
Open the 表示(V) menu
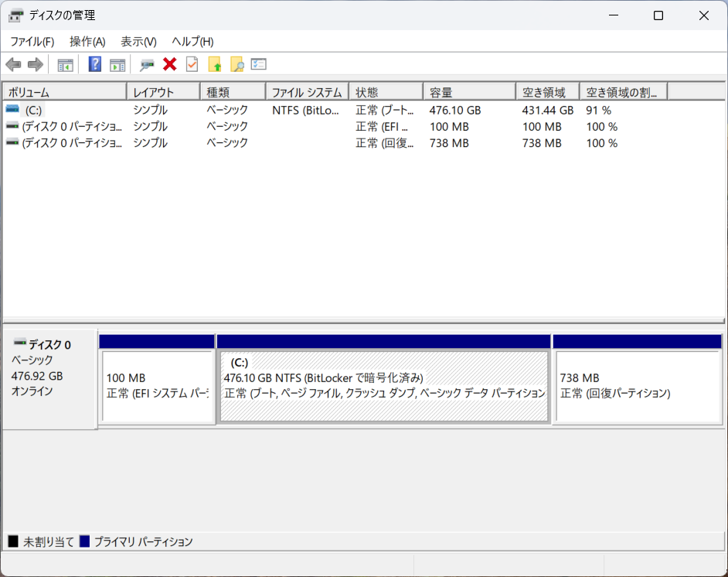pyautogui.click(x=138, y=42)
